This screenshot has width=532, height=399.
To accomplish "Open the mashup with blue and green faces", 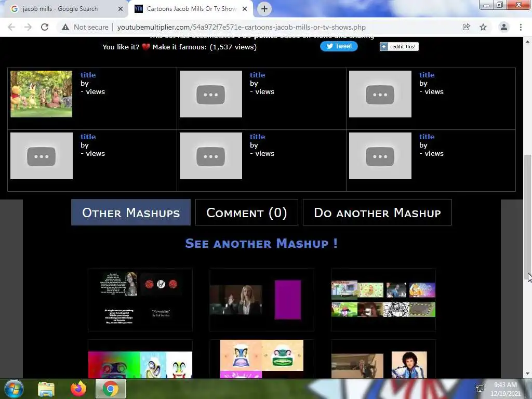I will click(262, 360).
